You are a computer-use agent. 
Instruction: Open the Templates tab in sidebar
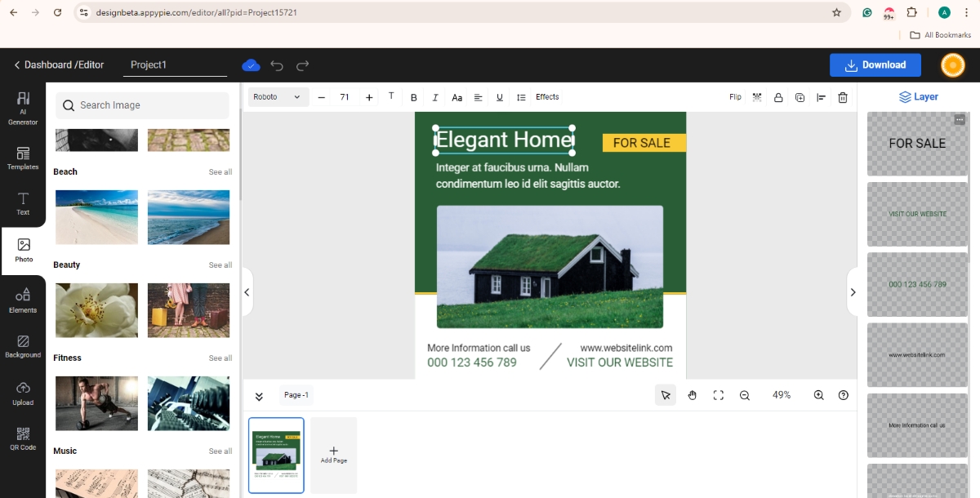click(x=23, y=158)
